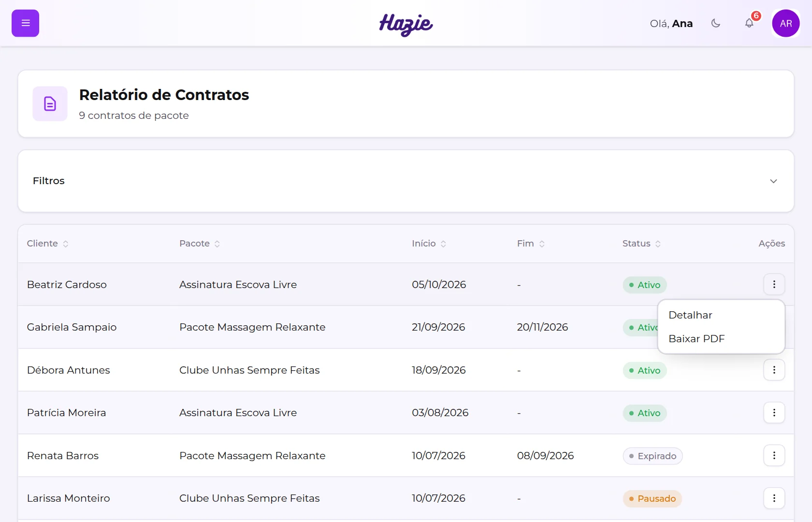Open notifications bell with 6 badge
The height and width of the screenshot is (522, 812).
tap(749, 23)
